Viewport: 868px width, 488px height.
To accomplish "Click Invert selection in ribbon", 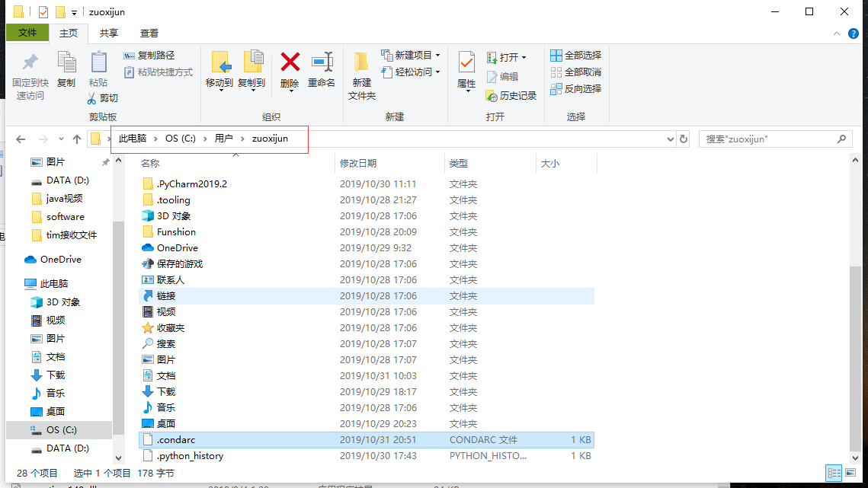I will 575,88.
